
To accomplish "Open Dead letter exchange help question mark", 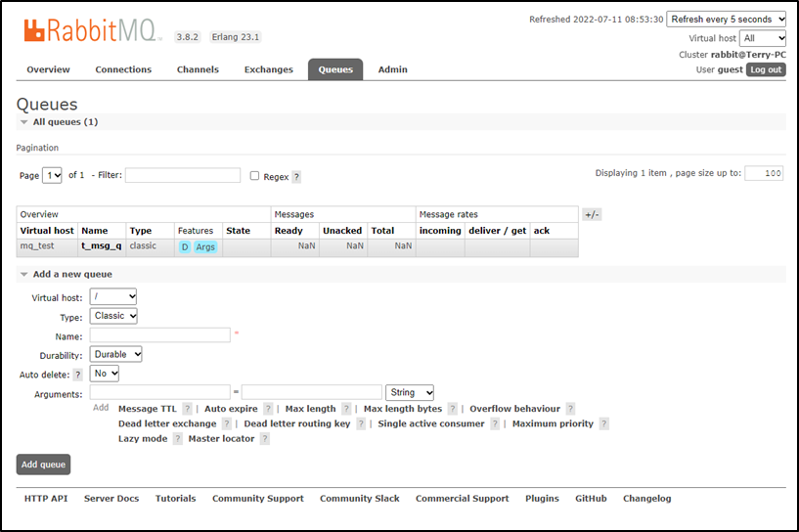I will point(227,423).
